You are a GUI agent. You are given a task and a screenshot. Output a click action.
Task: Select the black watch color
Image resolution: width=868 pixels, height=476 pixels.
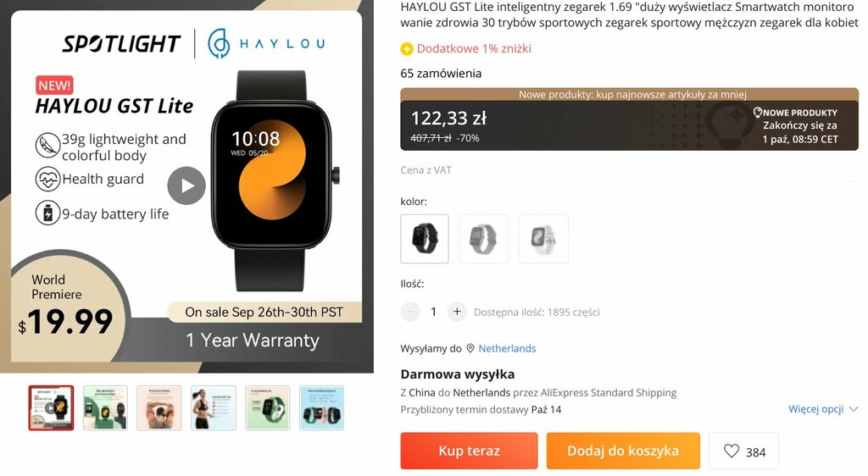point(425,239)
